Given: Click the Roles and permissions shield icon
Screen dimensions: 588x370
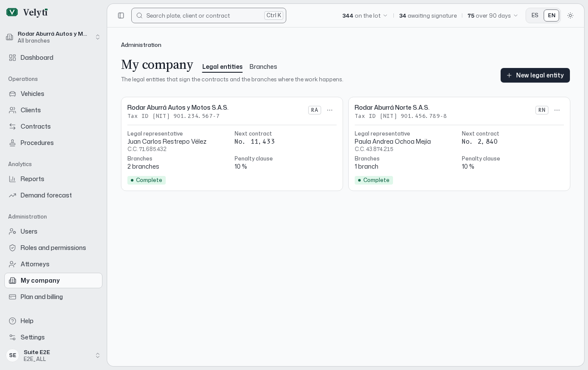Looking at the screenshot, I should (x=12, y=248).
